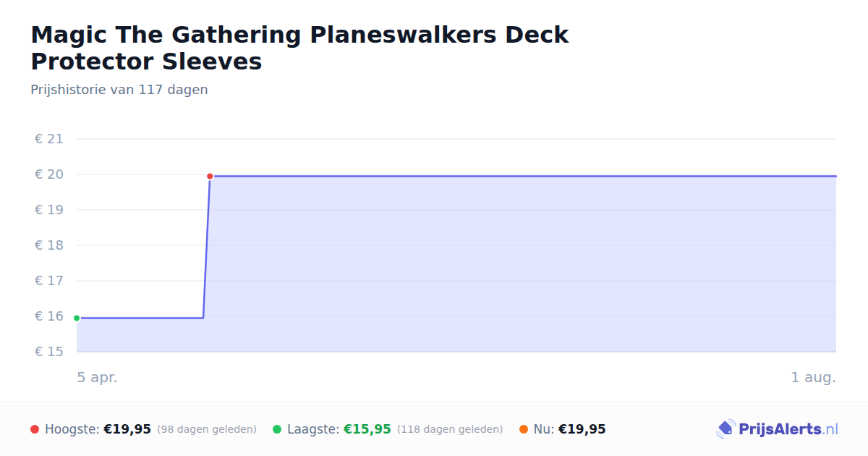Click the green dot beside Laagste
This screenshot has width=868, height=456.
pos(277,429)
